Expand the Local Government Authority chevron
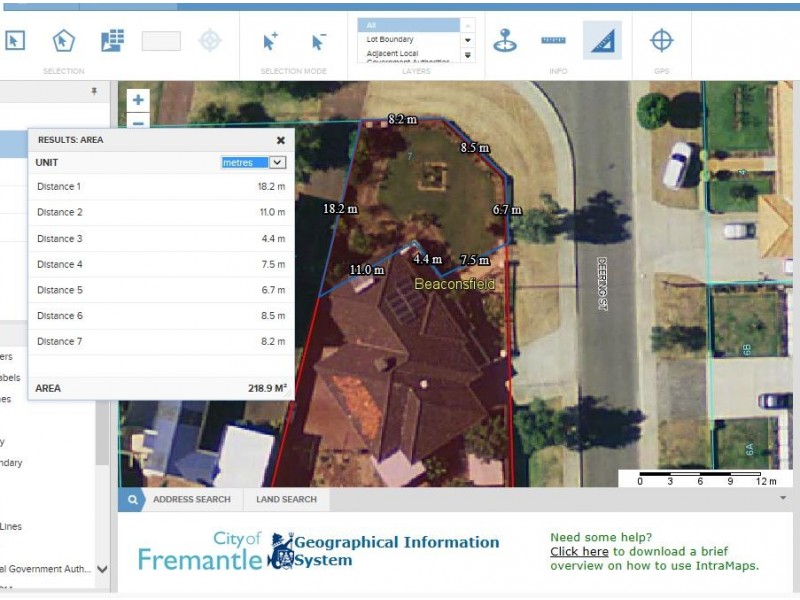The height and width of the screenshot is (600, 800). coord(102,569)
